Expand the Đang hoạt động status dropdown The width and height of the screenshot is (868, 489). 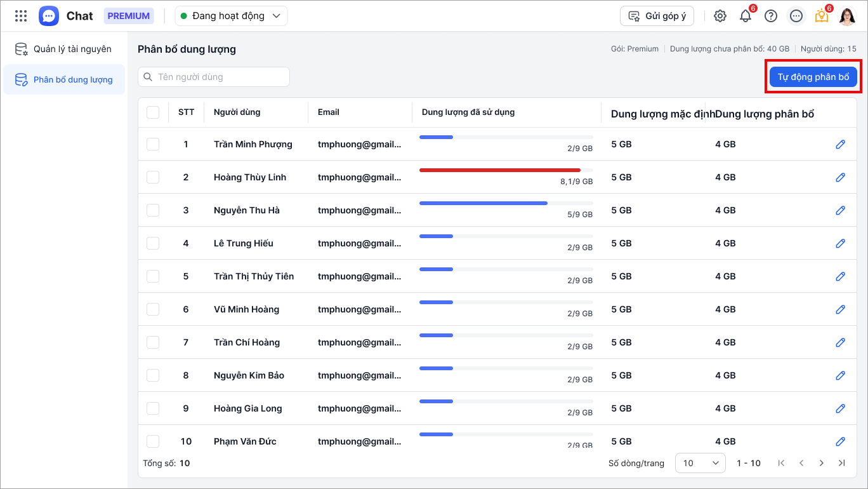[231, 16]
